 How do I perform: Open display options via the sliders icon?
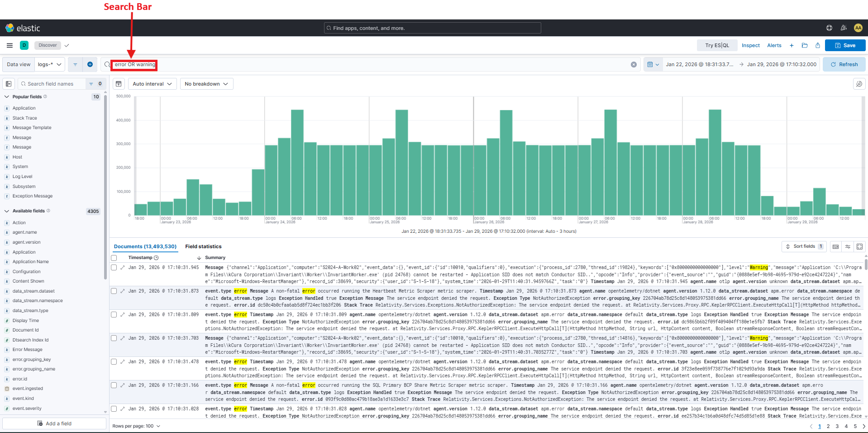[x=848, y=246]
